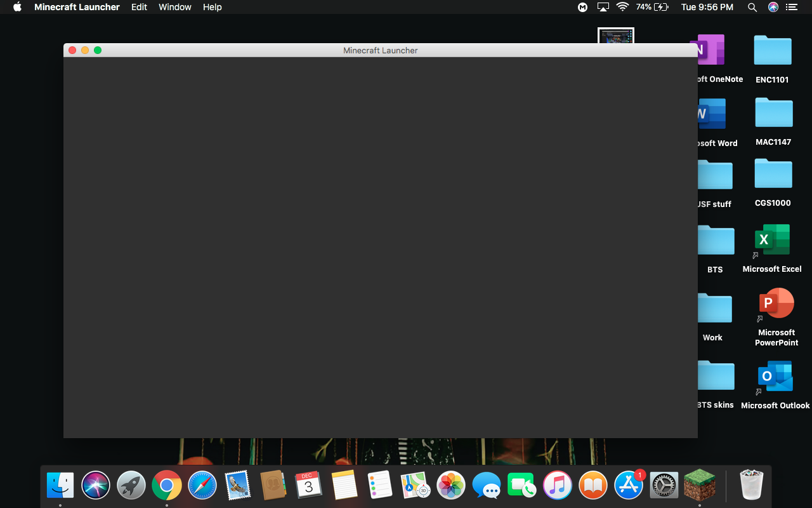
Task: Open Launchpad rocket icon in Dock
Action: pyautogui.click(x=131, y=486)
